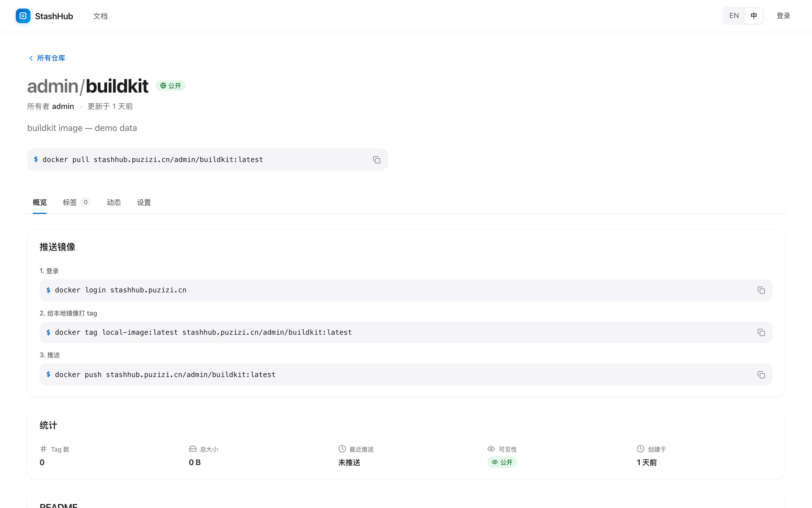Click the eye icon beside 可见性
812x508 pixels.
pyautogui.click(x=491, y=449)
